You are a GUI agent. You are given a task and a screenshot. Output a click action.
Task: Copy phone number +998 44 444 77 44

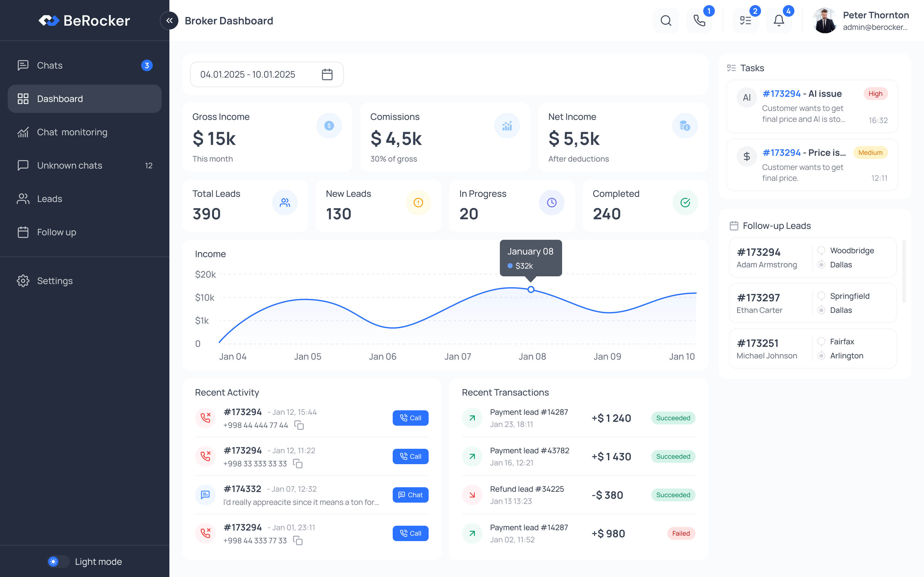(x=299, y=425)
